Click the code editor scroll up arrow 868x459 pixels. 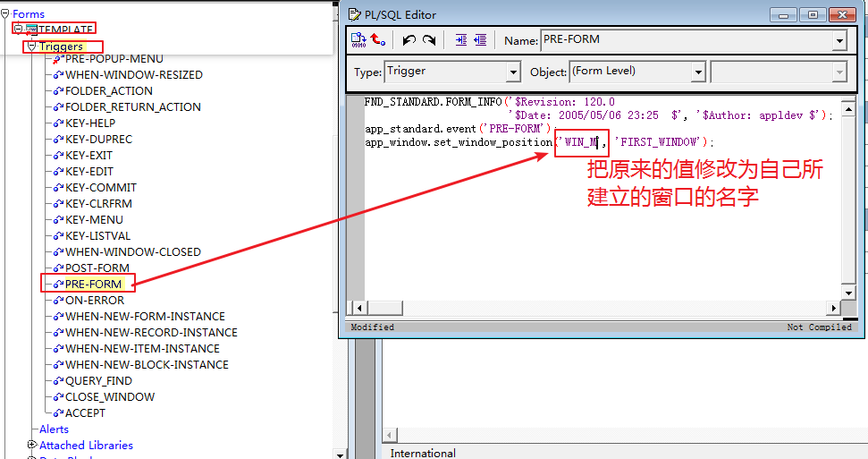(848, 109)
